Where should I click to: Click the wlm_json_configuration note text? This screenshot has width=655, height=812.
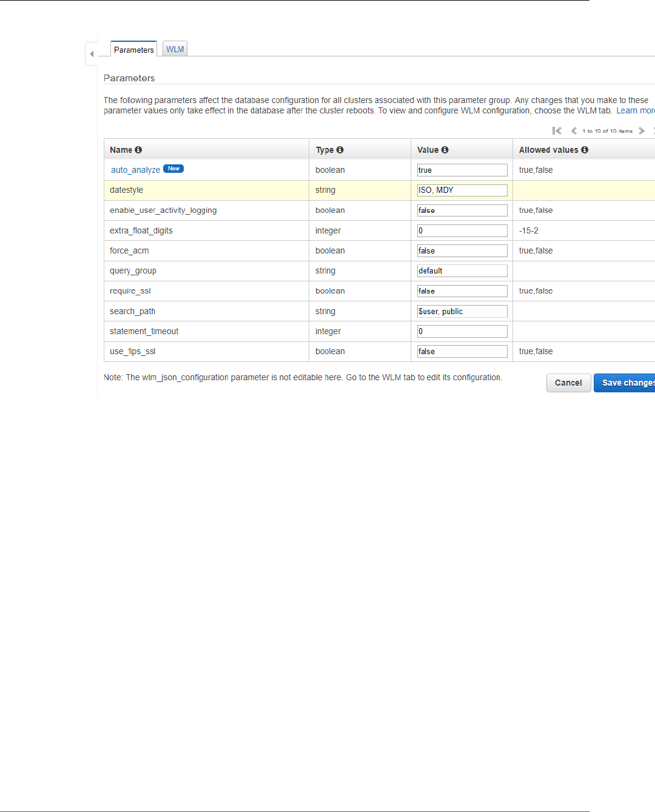(x=303, y=377)
